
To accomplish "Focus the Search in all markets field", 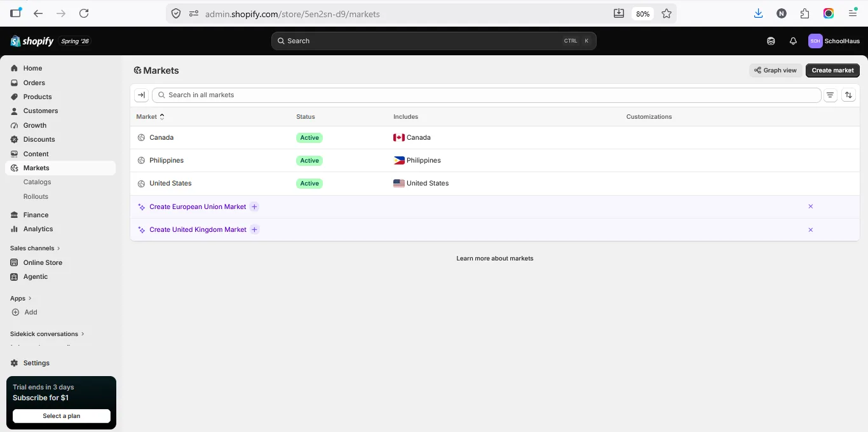I will 487,95.
